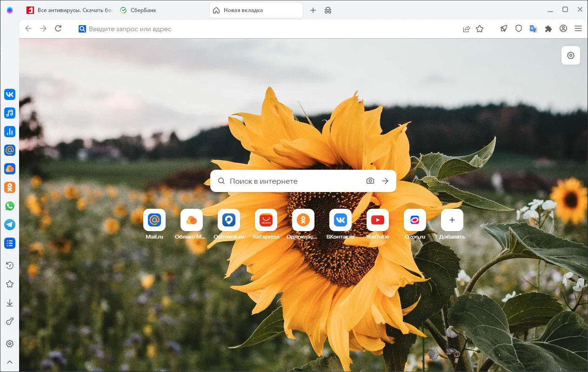Collapse the sidebar with the up chevron
The image size is (588, 372).
click(9, 362)
